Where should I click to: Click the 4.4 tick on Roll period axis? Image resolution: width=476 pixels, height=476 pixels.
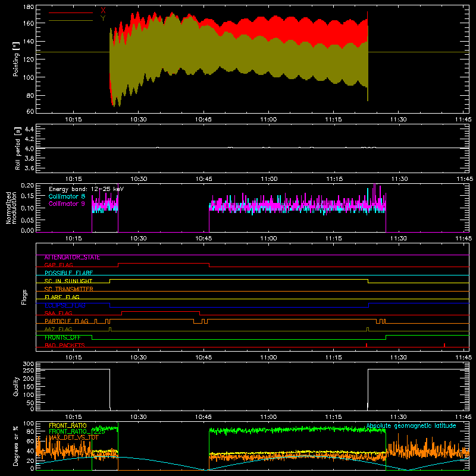pos(29,129)
